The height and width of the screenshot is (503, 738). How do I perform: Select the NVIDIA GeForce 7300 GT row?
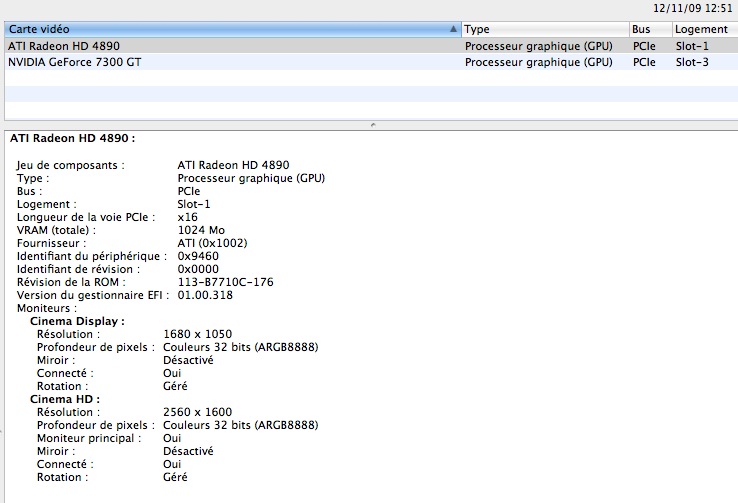(371, 62)
